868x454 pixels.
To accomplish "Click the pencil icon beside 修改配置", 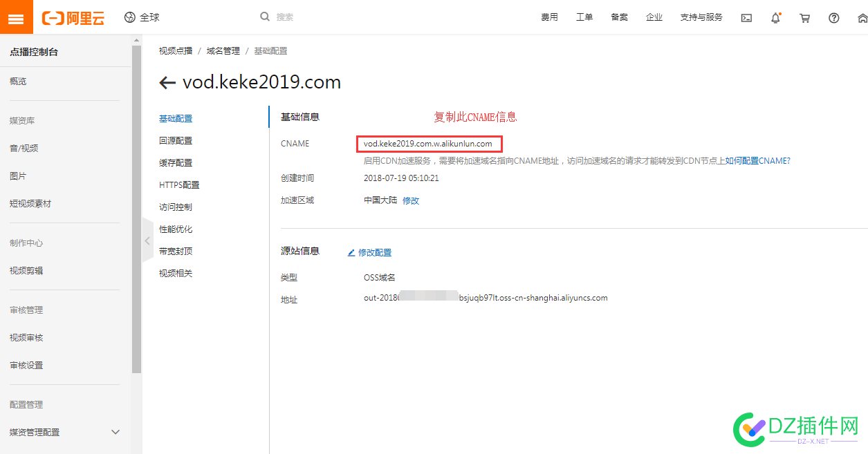I will (x=351, y=253).
